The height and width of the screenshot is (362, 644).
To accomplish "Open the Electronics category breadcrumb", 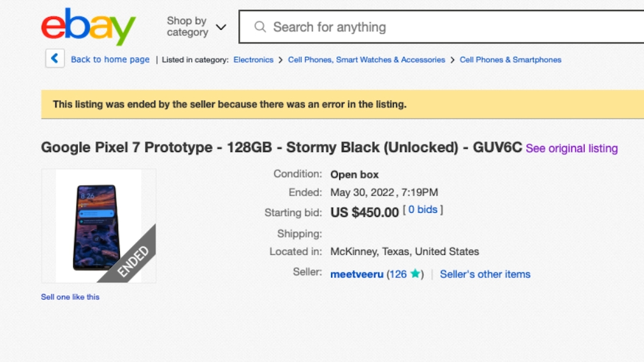I will point(253,60).
